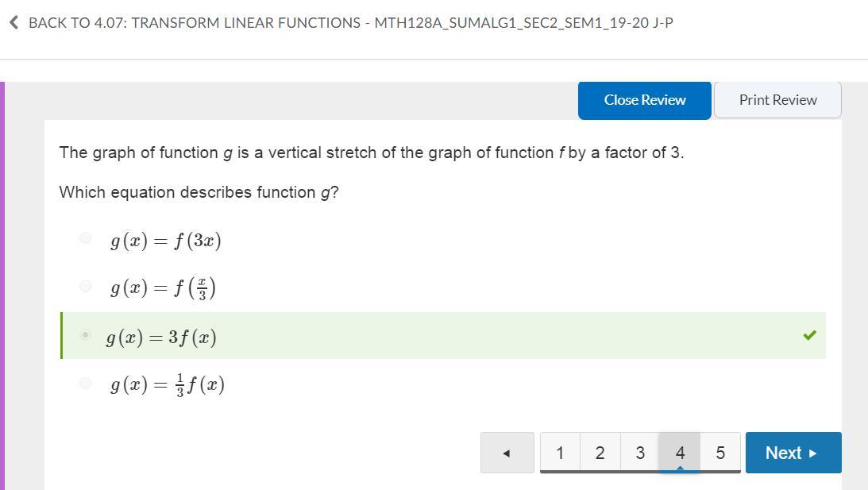Screen dimensions: 868x490
Task: Return to 4.07 Transform Linear Functions link
Action: tap(350, 23)
